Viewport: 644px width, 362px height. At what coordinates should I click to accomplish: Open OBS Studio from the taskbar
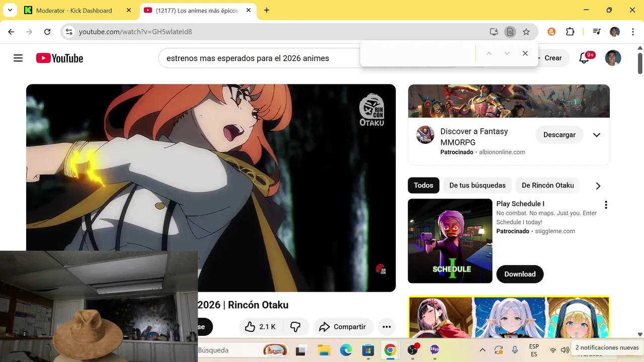click(x=413, y=350)
